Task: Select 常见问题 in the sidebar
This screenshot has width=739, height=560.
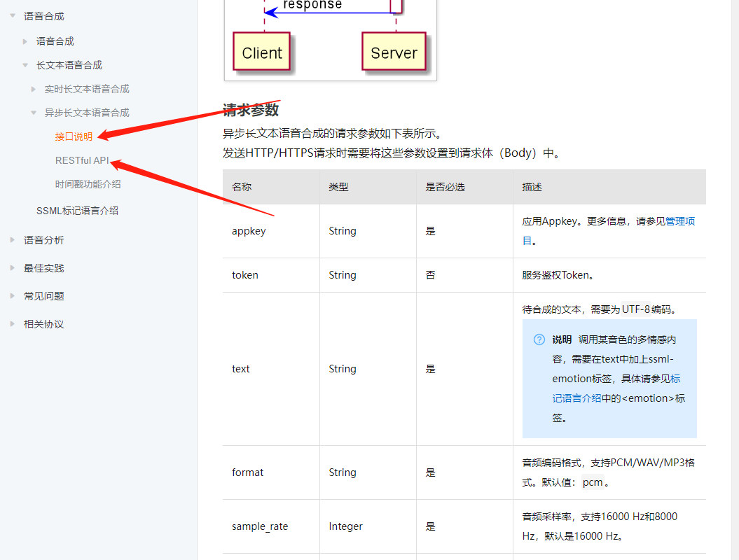Action: point(44,296)
